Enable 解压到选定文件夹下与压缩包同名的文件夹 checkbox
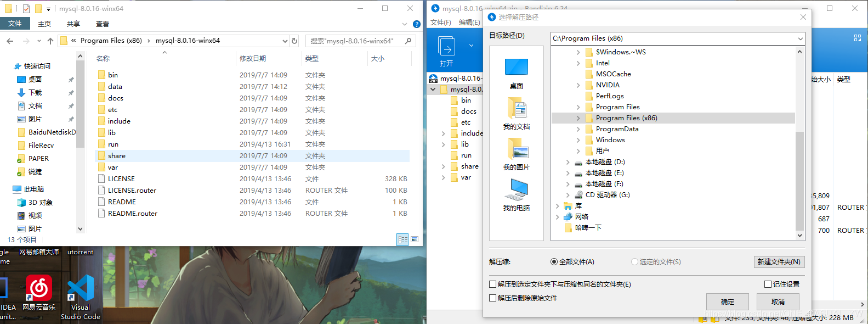The height and width of the screenshot is (324, 868). 492,284
